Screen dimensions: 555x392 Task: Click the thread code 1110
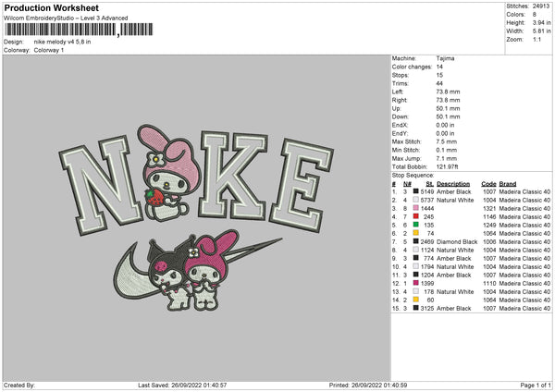point(489,284)
